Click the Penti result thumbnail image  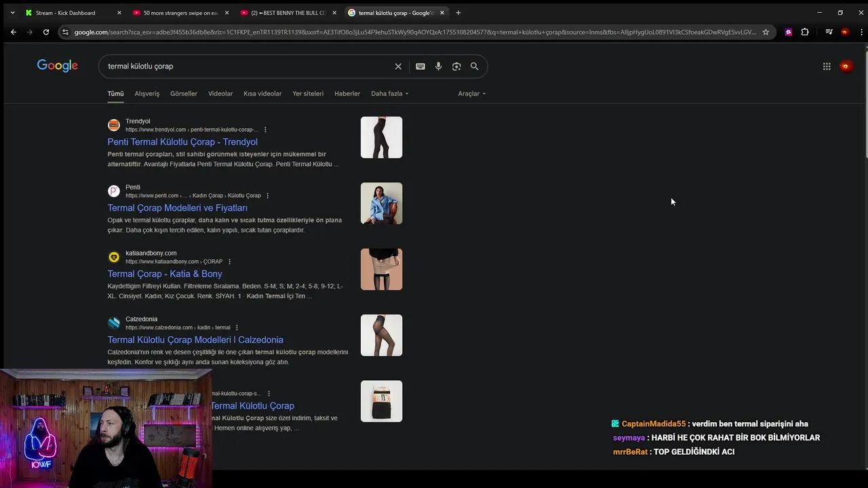pyautogui.click(x=381, y=203)
